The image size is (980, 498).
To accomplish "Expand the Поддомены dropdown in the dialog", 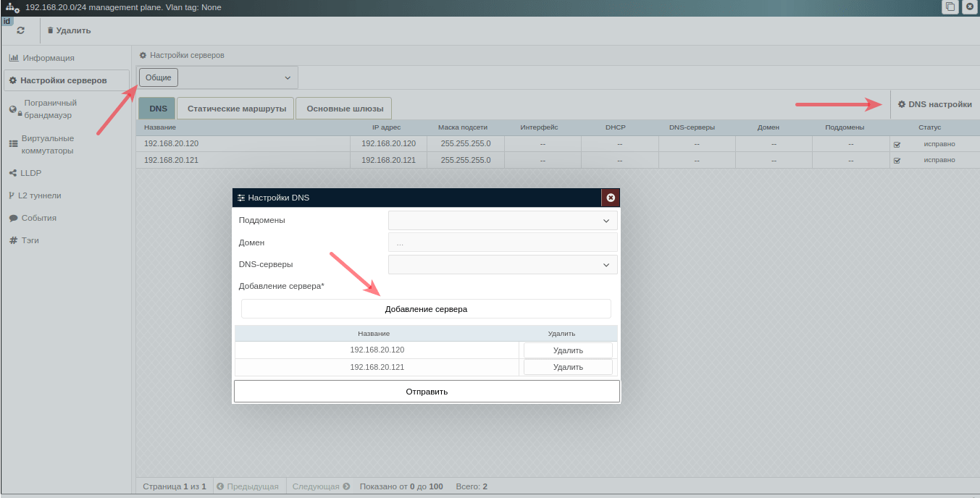I will pyautogui.click(x=503, y=221).
